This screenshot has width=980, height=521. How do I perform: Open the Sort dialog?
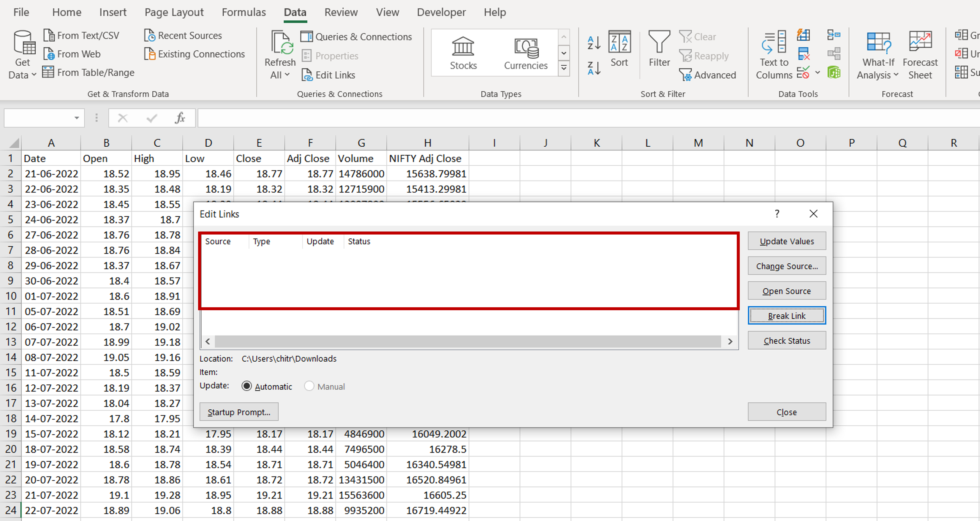(x=619, y=49)
